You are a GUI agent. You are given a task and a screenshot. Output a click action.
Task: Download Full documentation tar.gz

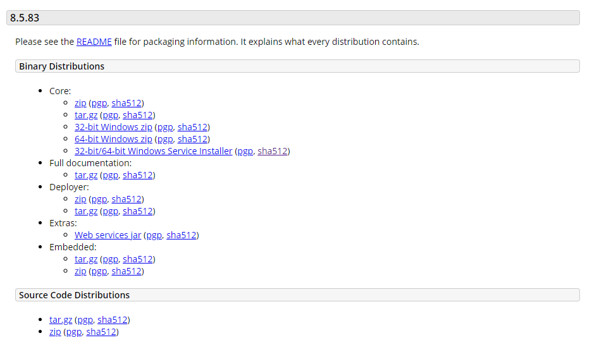86,175
